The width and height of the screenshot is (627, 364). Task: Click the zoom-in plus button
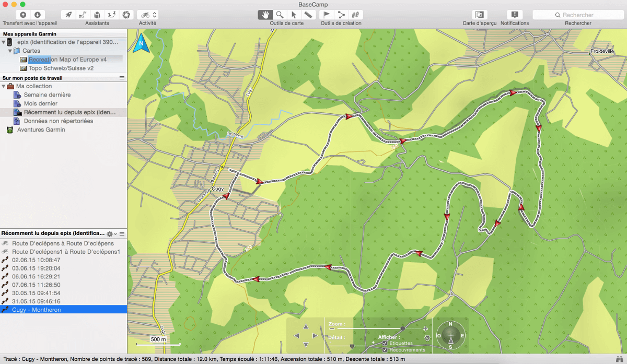pos(425,328)
